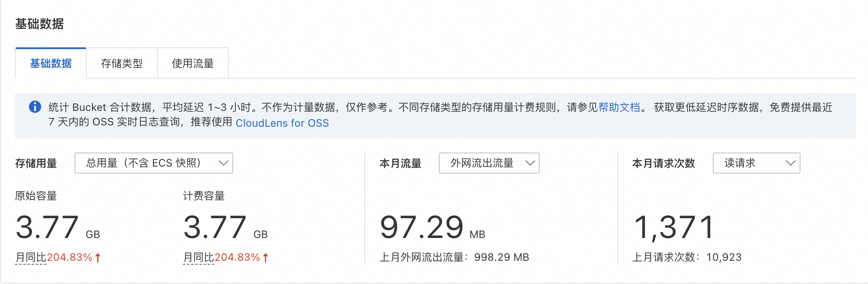Switch to the 基础数据 tab

pyautogui.click(x=51, y=64)
